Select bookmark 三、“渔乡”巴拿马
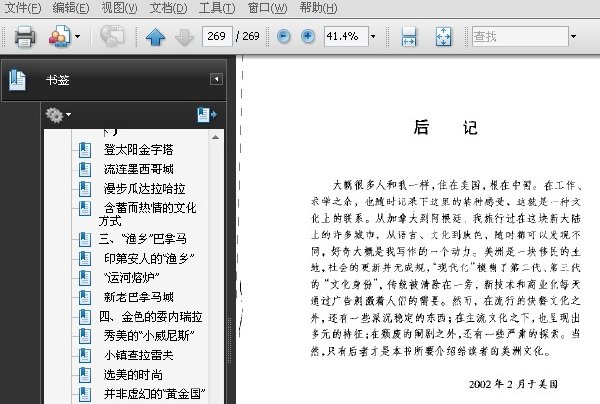 [x=143, y=239]
